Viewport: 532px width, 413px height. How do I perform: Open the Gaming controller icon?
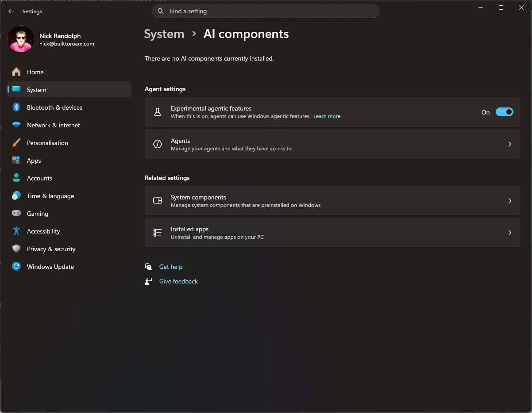click(16, 214)
